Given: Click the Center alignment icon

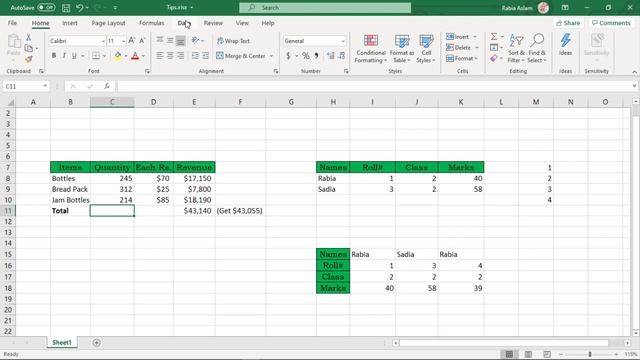Looking at the screenshot, I should point(170,56).
